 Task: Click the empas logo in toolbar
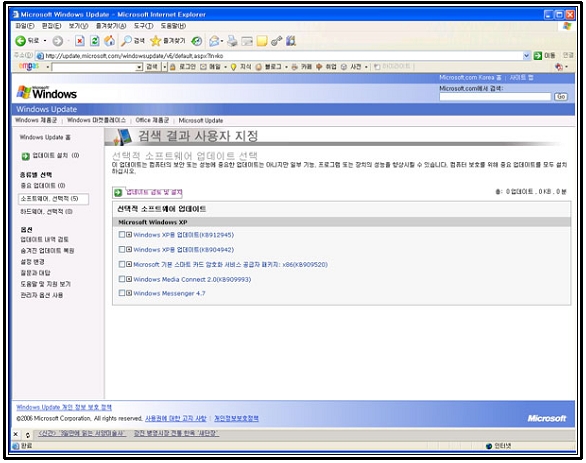[29, 67]
